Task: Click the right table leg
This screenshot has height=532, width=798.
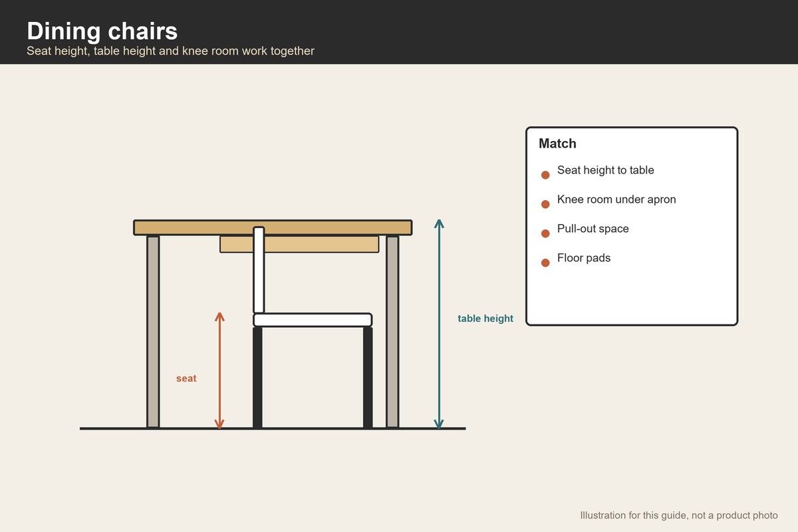Action: pyautogui.click(x=392, y=332)
